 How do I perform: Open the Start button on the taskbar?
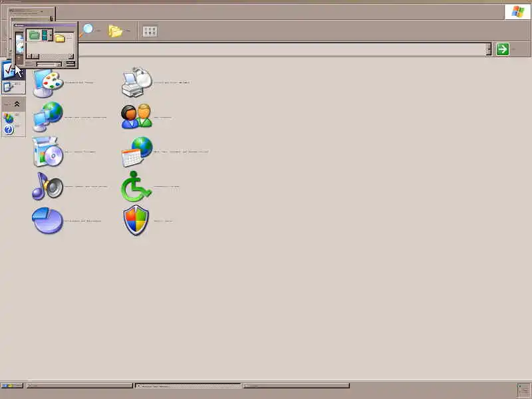pos(12,386)
